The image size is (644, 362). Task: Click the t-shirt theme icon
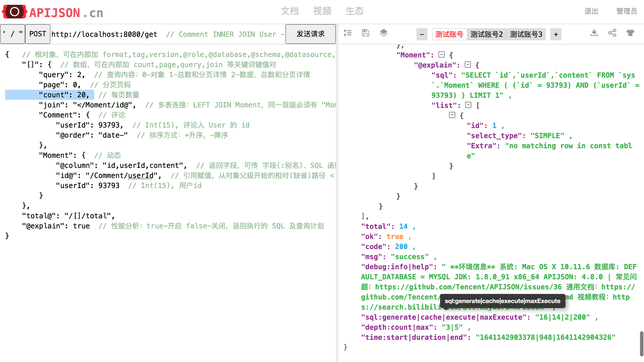coord(630,33)
